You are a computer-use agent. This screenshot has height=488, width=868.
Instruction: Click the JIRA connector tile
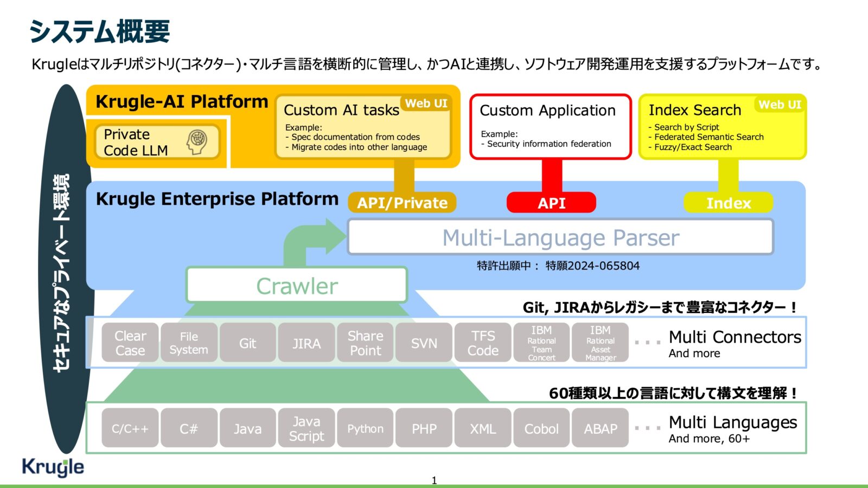(307, 343)
